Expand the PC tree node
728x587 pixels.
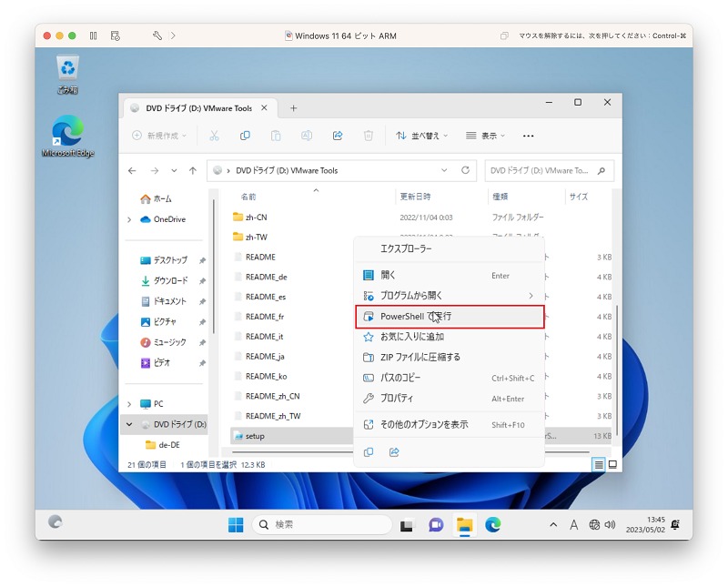click(129, 404)
